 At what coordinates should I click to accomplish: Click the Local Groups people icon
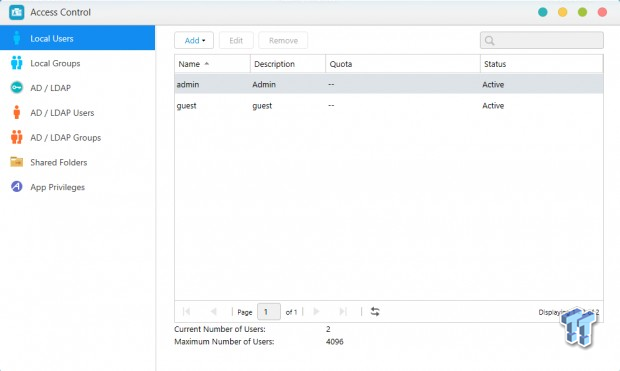(x=17, y=63)
